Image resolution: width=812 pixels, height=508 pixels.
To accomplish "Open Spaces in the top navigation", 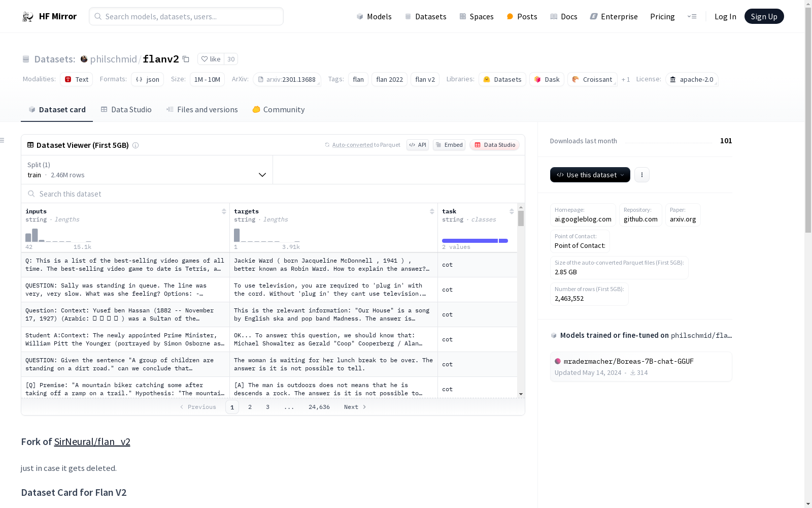I will click(477, 16).
